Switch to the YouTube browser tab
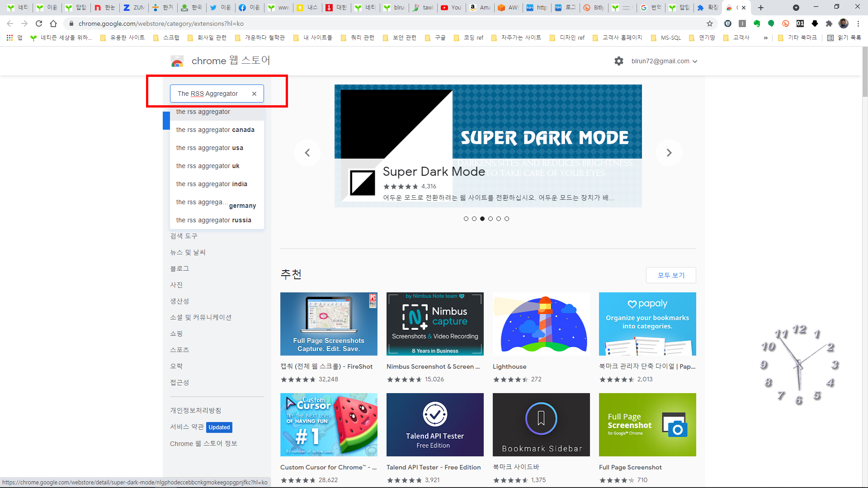The width and height of the screenshot is (868, 488). point(451,7)
